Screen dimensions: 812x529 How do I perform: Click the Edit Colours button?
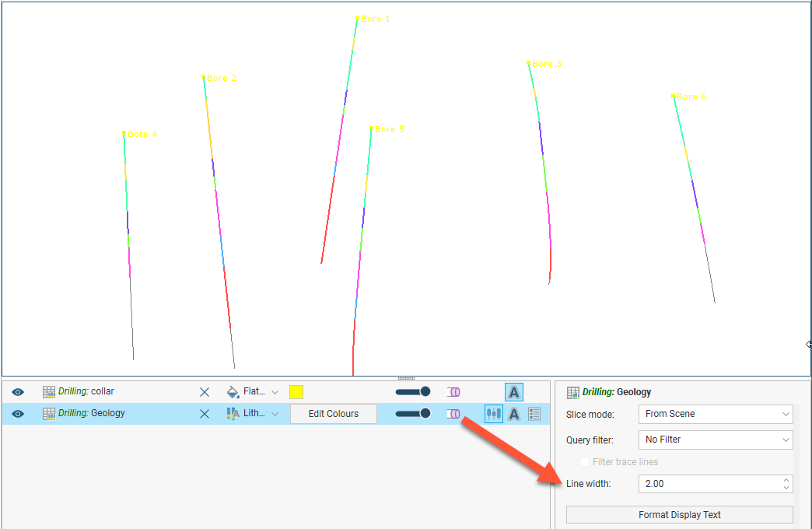pos(334,413)
